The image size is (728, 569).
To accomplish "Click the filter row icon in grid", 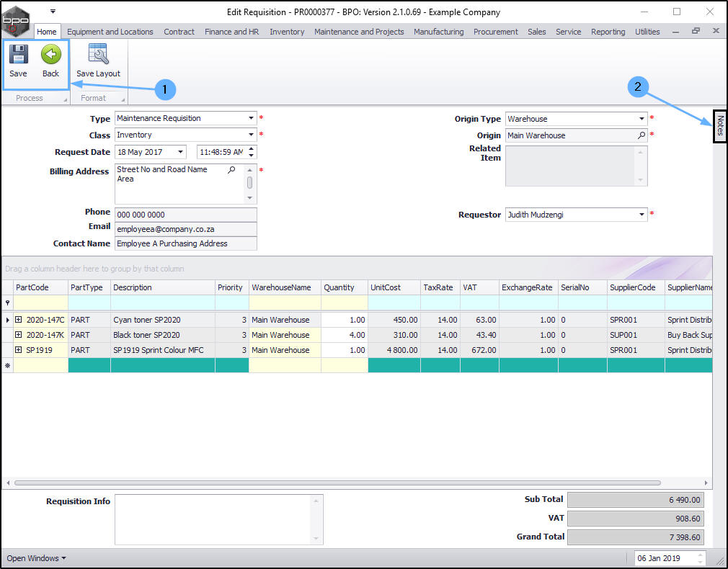I will (8, 303).
